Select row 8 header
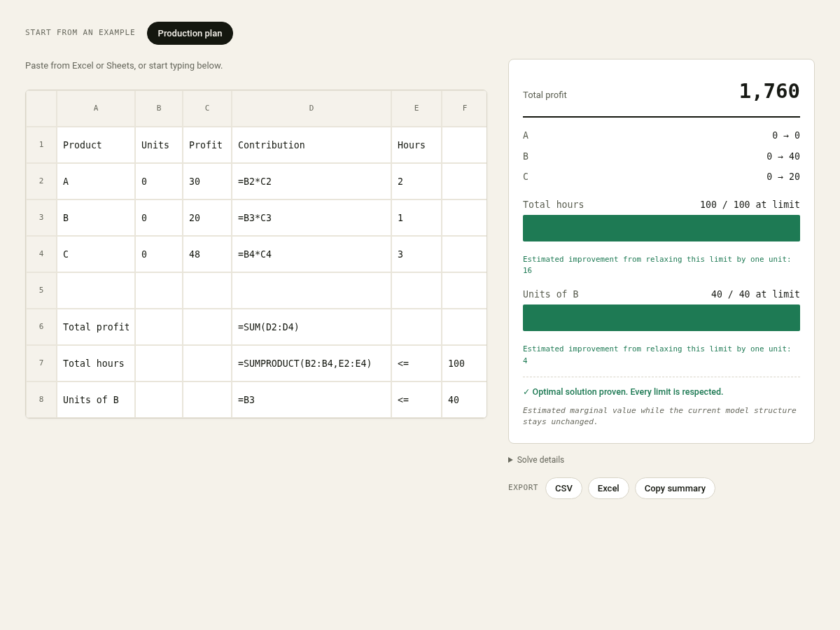The height and width of the screenshot is (630, 840). pyautogui.click(x=41, y=400)
